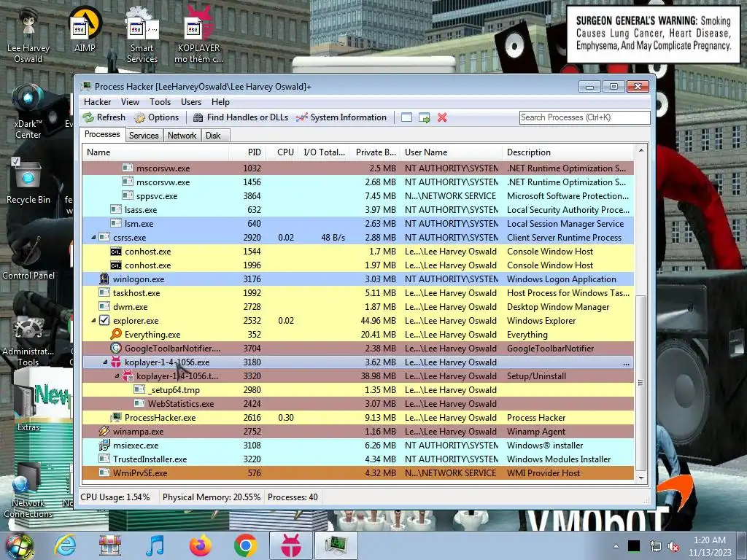Click the Everything.exe magnifier icon
747x560 pixels.
(116, 334)
